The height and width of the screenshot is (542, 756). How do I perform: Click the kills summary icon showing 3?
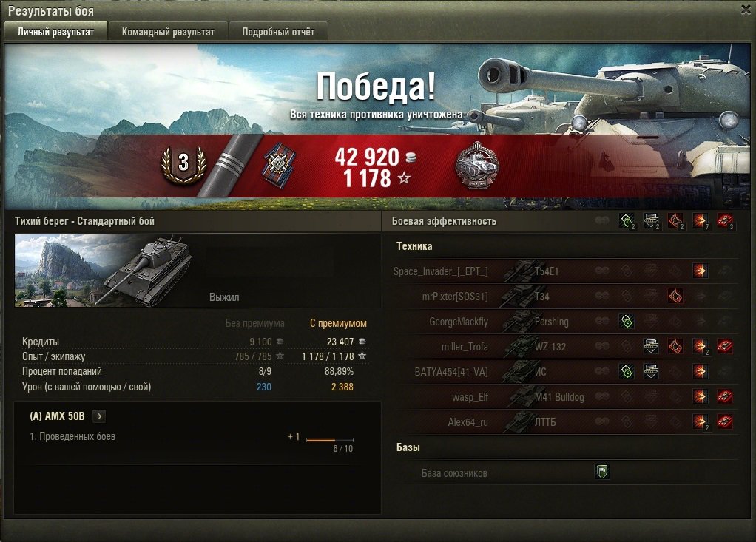tap(725, 221)
